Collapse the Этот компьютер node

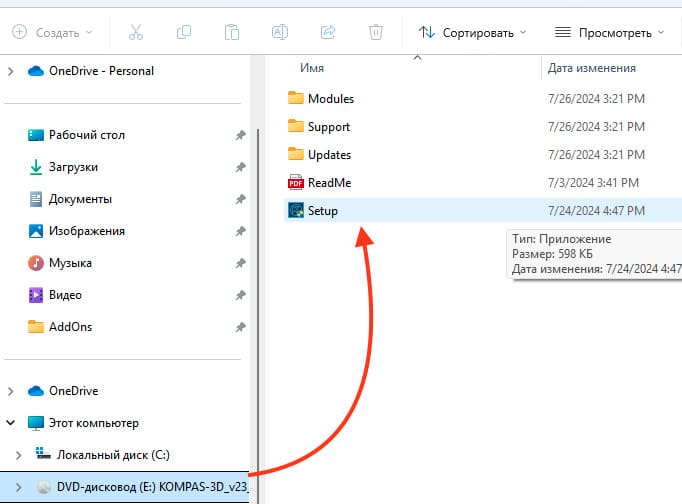(x=10, y=423)
